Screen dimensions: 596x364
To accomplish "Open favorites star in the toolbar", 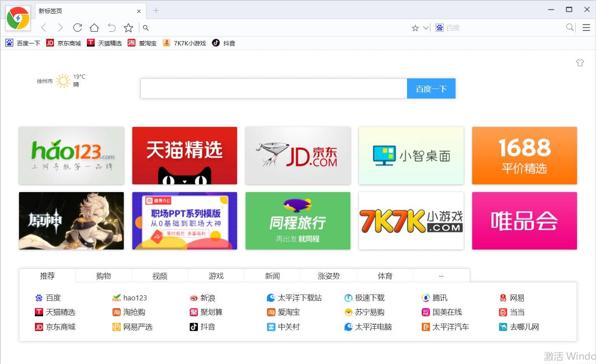I will coord(128,28).
